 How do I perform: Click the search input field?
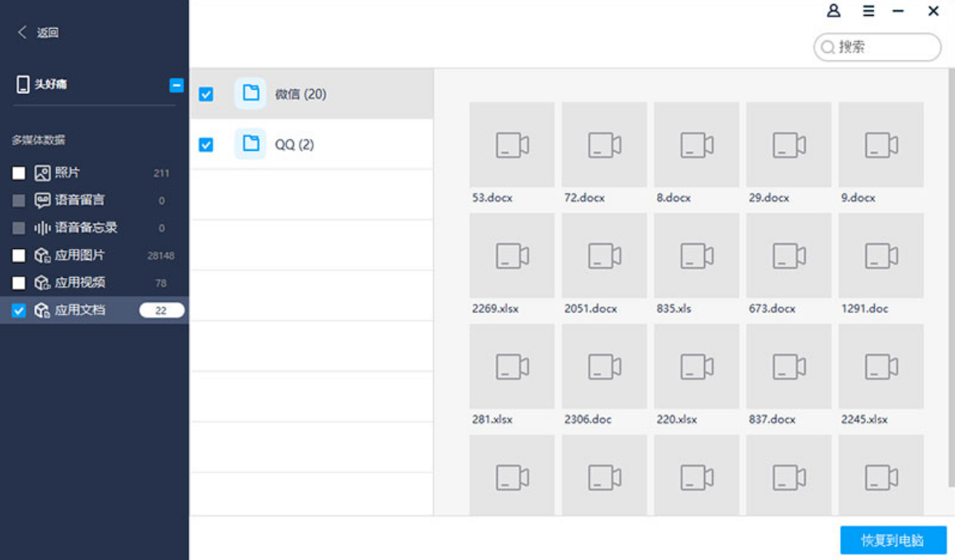pos(877,47)
